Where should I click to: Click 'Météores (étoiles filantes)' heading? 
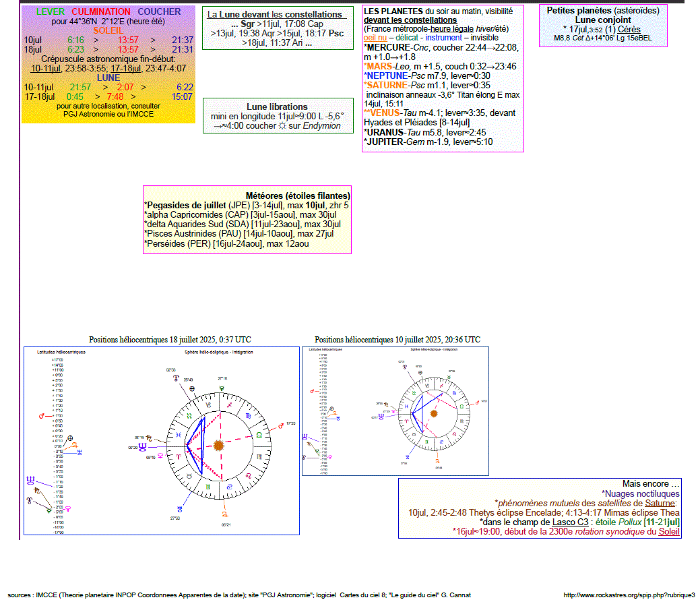pyautogui.click(x=298, y=195)
